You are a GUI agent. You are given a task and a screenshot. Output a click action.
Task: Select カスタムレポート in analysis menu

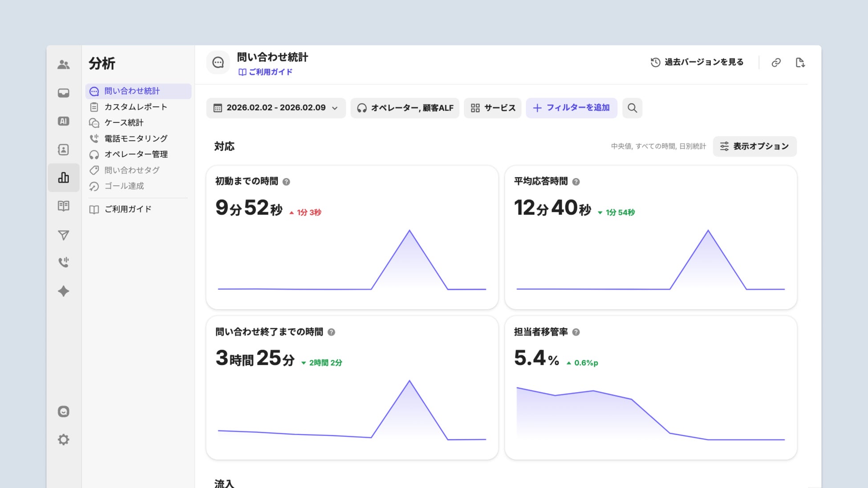tap(135, 107)
